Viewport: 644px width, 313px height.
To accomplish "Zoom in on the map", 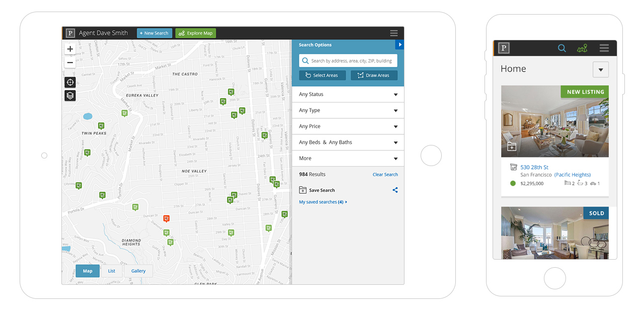I will [70, 49].
